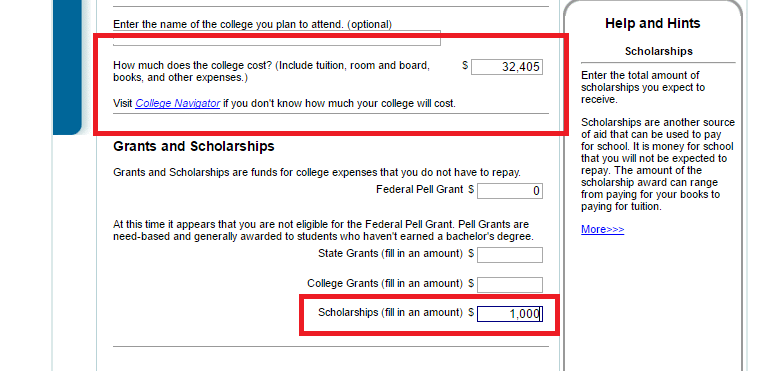Click the Help and Hints panel title
Viewport: 784px width, 371px height.
point(652,23)
